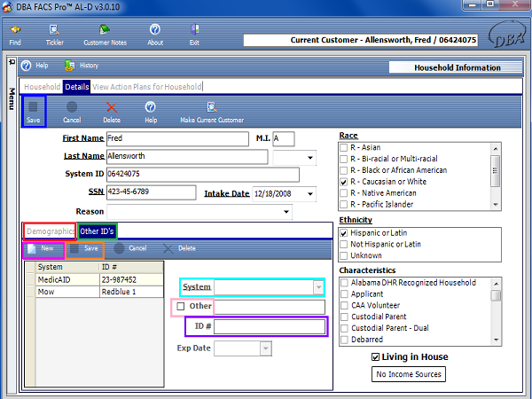Switch to the Demographics tab

point(50,231)
